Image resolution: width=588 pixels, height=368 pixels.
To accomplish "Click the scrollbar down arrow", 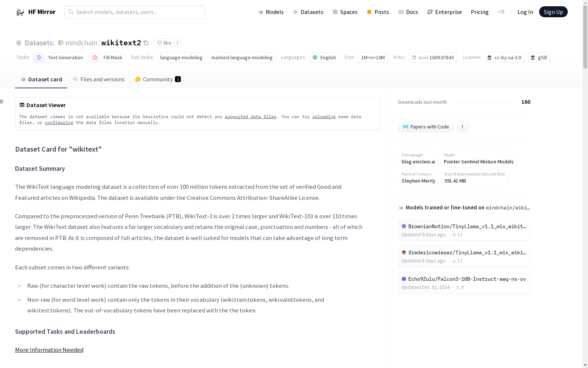I will pos(585,365).
